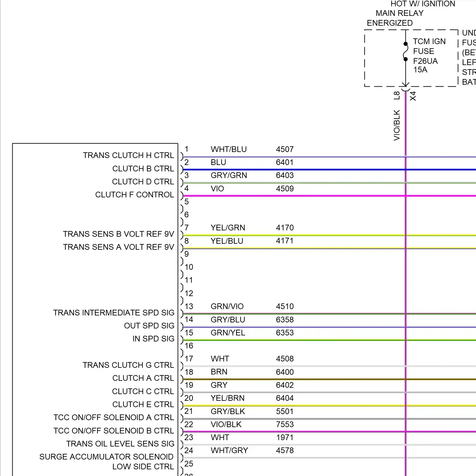Select the CLUTCH C CTRL label

(x=143, y=391)
